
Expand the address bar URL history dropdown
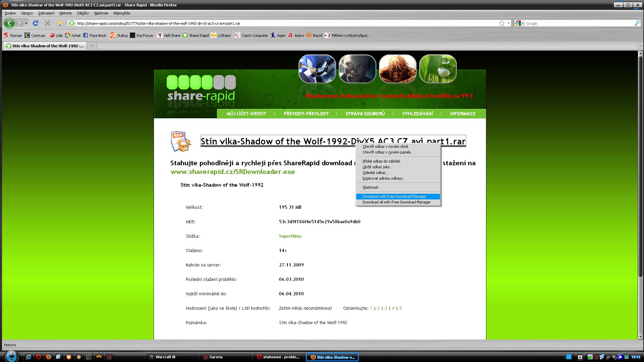point(508,23)
